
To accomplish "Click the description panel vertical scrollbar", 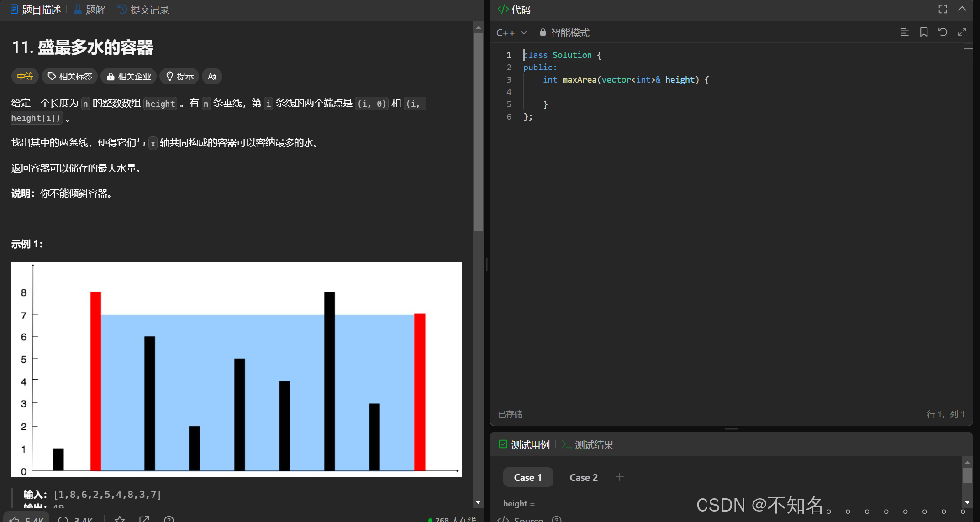I will coord(478,132).
